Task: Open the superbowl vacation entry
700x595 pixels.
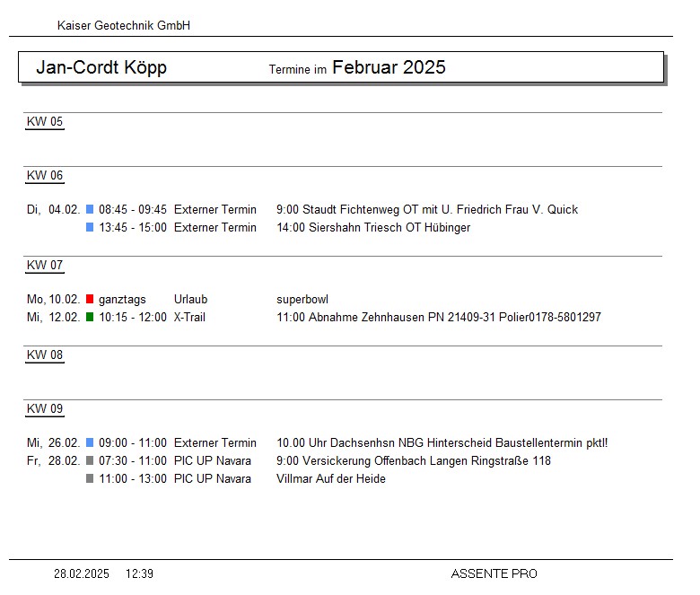Action: click(x=302, y=299)
